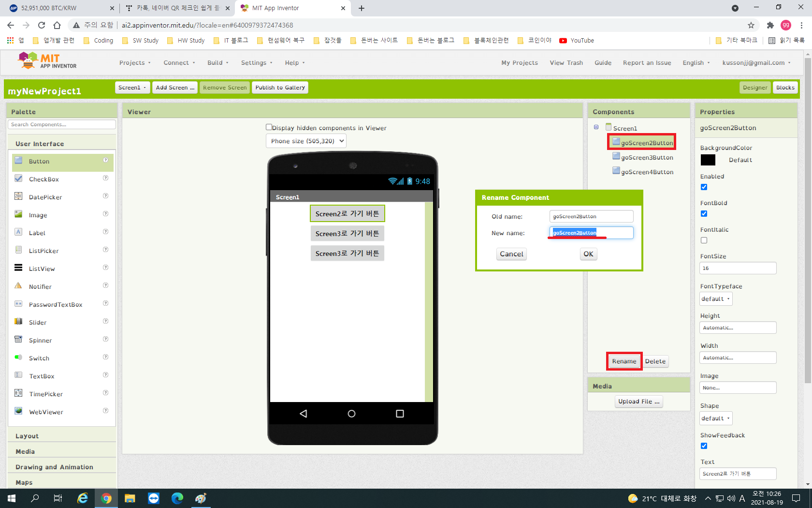Select goScreen4Button in component tree
812x508 pixels.
[647, 172]
